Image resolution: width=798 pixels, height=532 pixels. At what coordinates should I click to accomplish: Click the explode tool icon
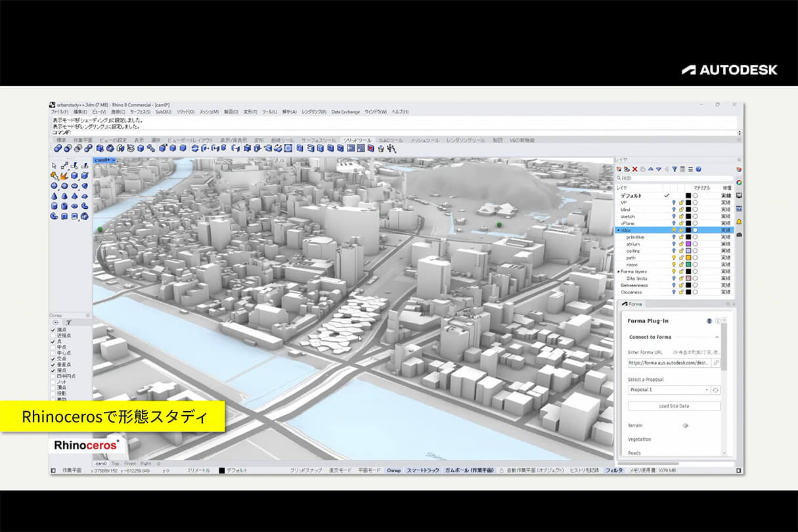(64, 175)
